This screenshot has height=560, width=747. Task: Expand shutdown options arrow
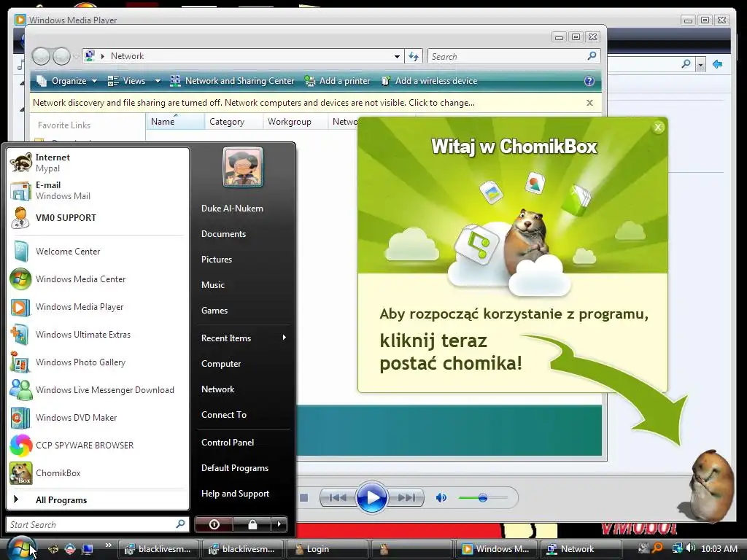[x=279, y=524]
